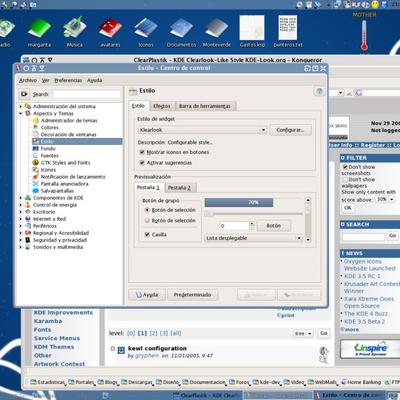
Task: Switch to the Efectos tab
Action: (162, 106)
